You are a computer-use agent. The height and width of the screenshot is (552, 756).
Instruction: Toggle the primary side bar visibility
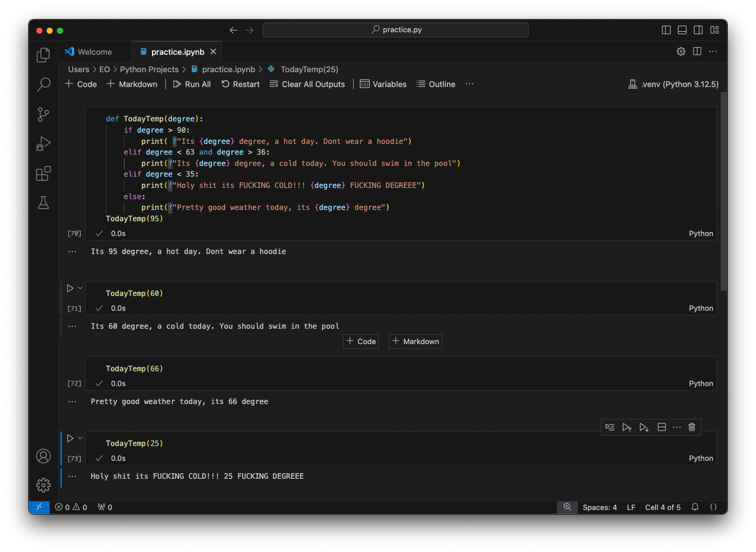pyautogui.click(x=666, y=30)
